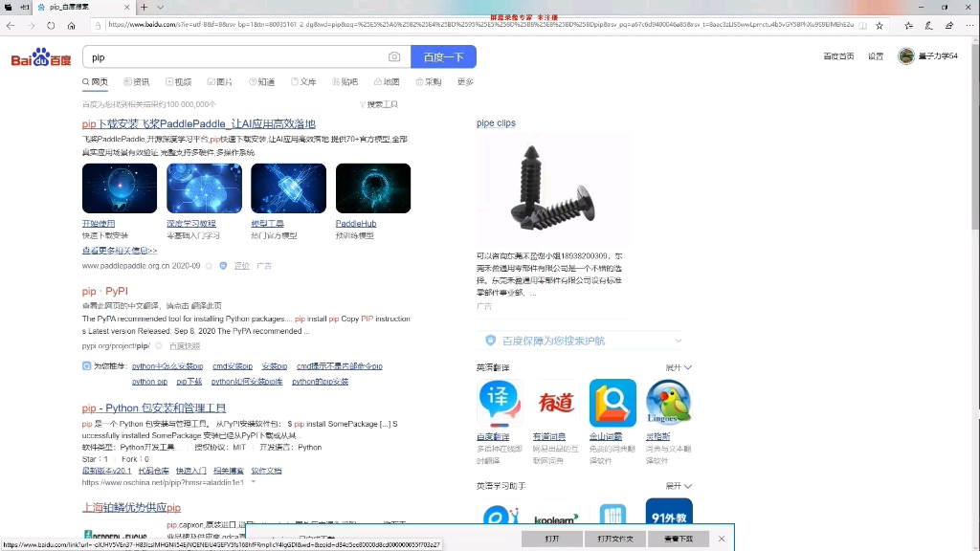This screenshot has height=551, width=980.
Task: Open the 上海铂鳞优势供应pip result
Action: point(131,507)
